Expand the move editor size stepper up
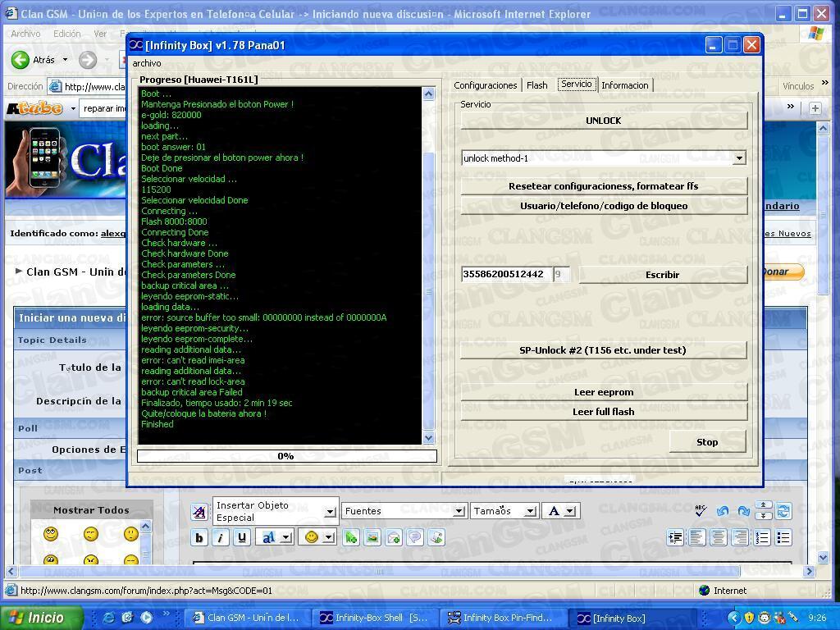840x630 pixels. [764, 505]
